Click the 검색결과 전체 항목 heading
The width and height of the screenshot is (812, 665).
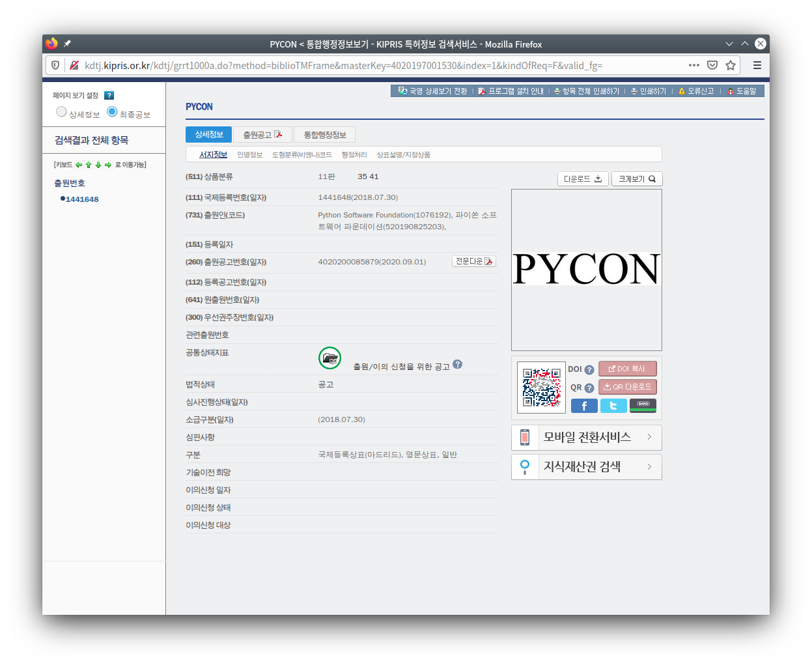92,140
